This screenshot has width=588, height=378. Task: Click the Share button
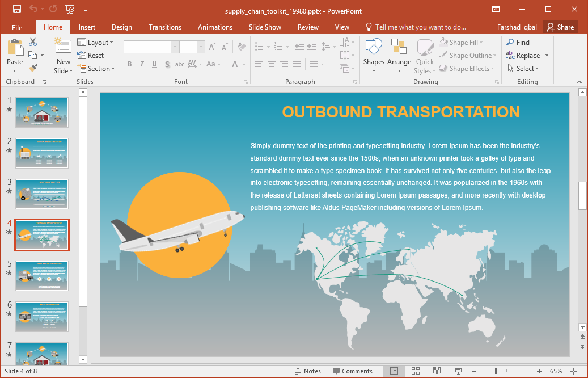point(560,27)
